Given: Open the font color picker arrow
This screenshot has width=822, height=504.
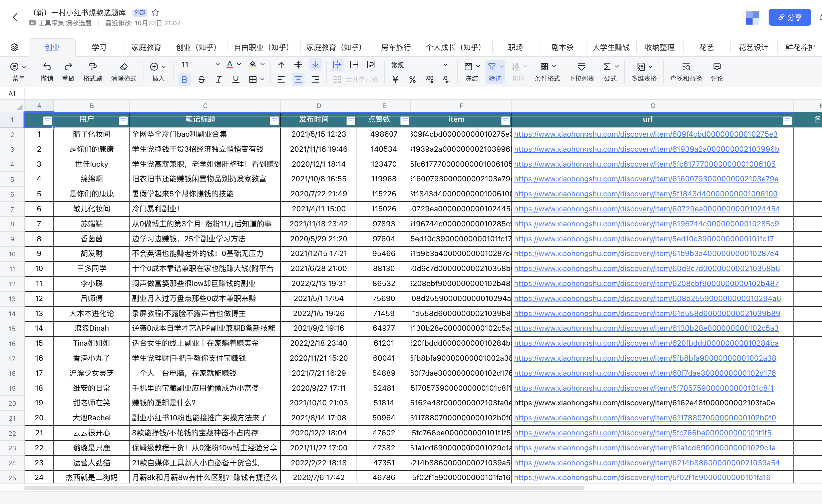Looking at the screenshot, I should 239,64.
